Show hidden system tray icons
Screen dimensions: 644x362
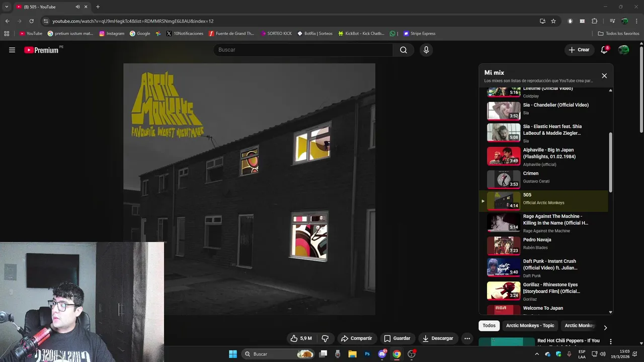tap(536, 354)
